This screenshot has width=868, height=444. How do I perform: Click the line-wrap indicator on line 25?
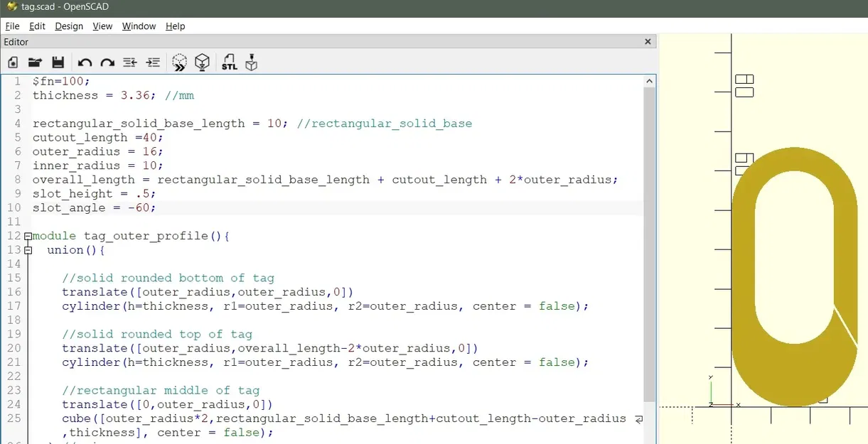click(638, 419)
